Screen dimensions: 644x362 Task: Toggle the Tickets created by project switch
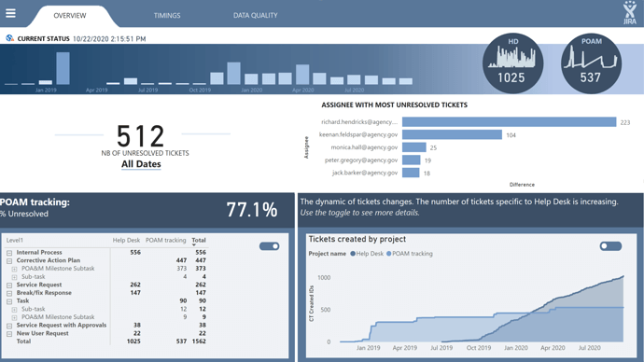tap(610, 246)
